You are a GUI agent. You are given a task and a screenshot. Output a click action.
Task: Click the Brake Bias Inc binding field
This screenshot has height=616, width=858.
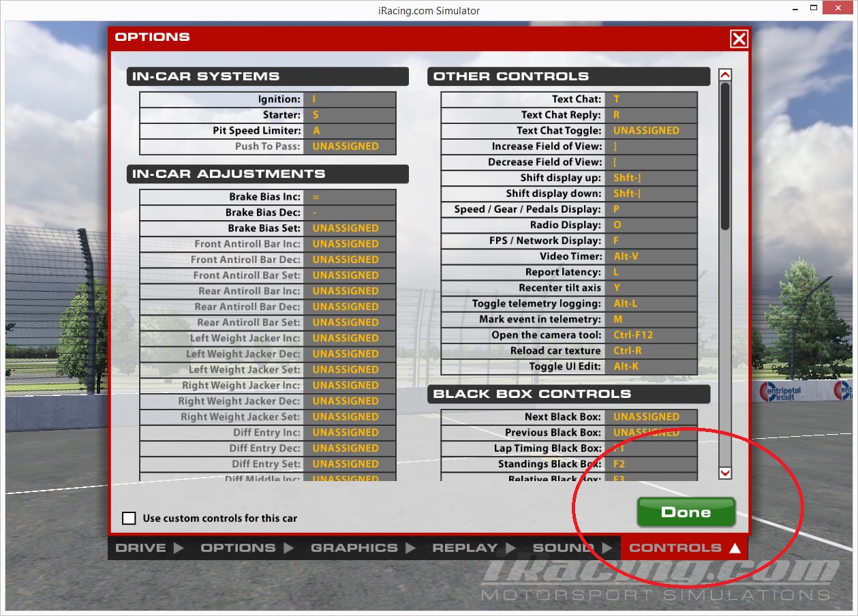[x=350, y=197]
